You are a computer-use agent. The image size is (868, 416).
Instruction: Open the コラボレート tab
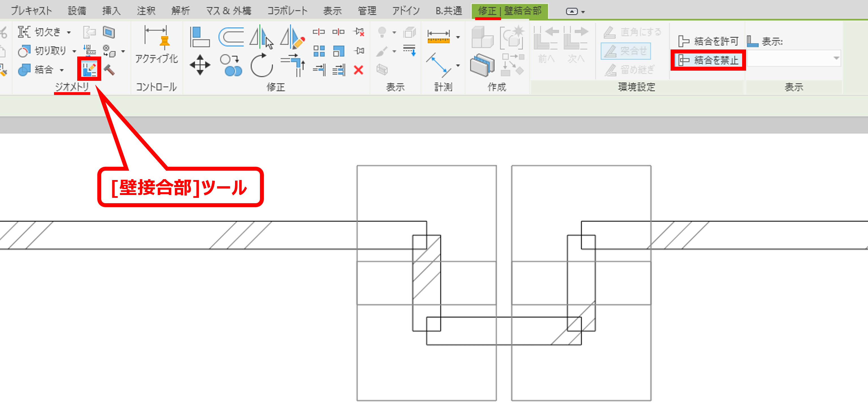coord(287,11)
